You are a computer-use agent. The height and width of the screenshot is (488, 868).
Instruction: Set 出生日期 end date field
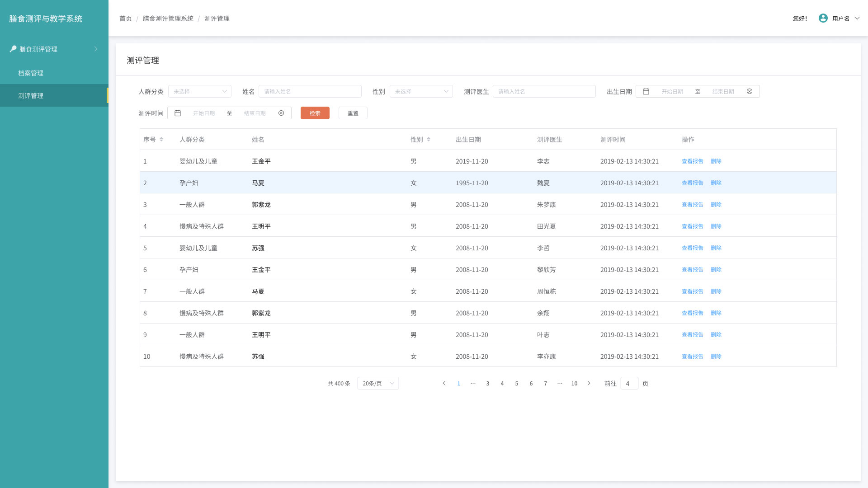pyautogui.click(x=723, y=91)
